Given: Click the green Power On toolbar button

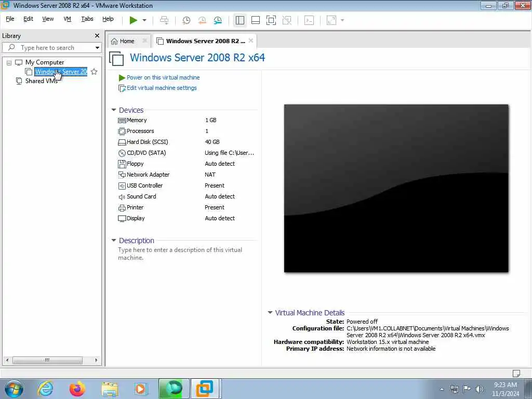Looking at the screenshot, I should [x=134, y=20].
